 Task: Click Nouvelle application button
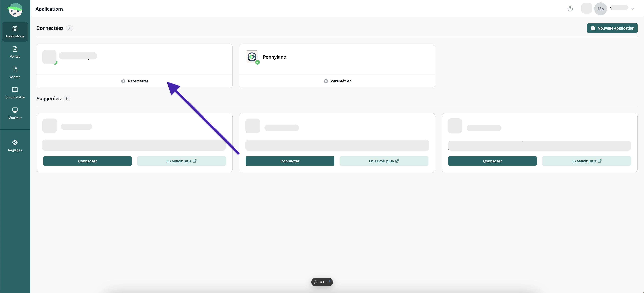612,28
